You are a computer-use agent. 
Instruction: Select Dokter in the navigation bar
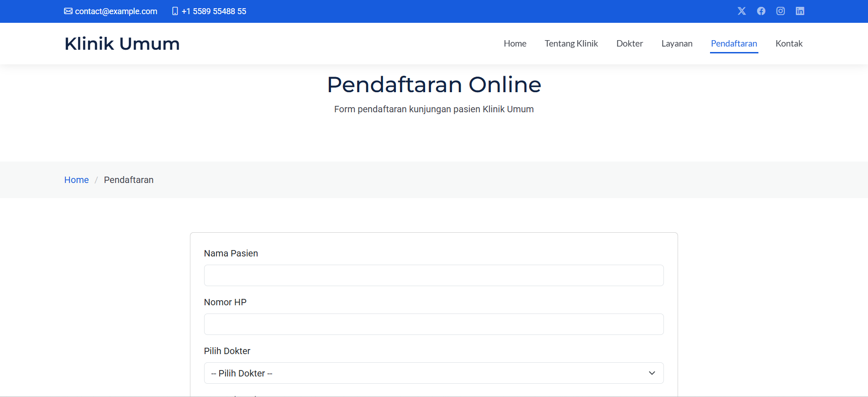[629, 43]
